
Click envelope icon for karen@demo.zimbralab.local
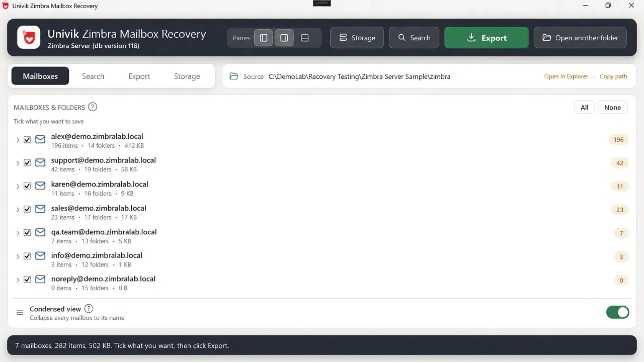[x=40, y=186]
